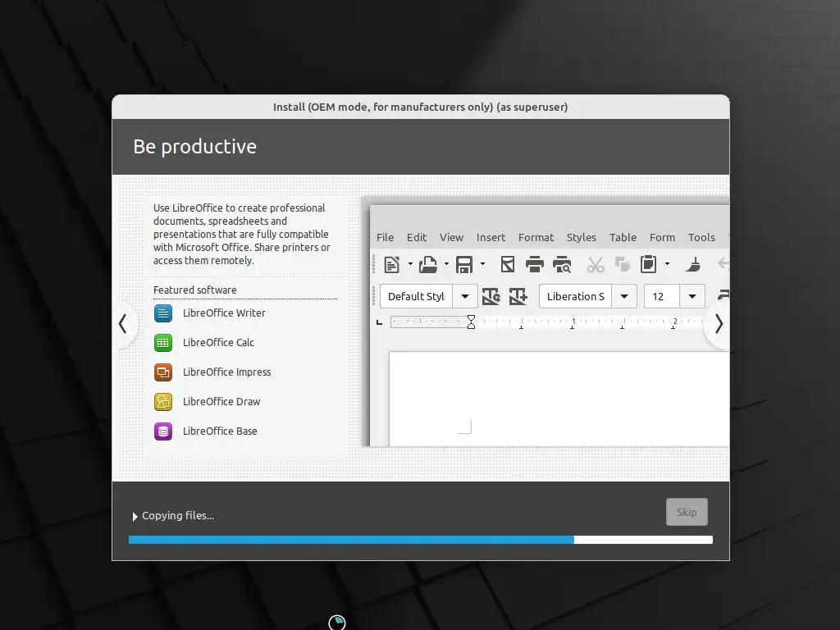Open the Paste dropdown arrow
The height and width of the screenshot is (630, 840).
[x=667, y=263]
